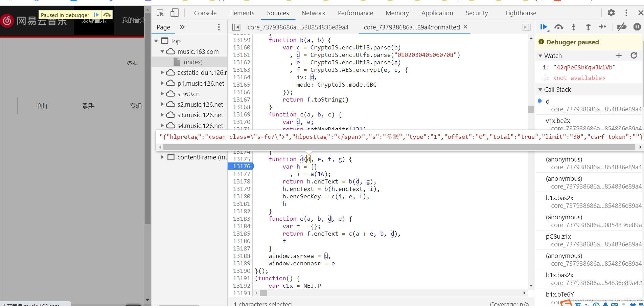Toggle pause on exceptions

pos(637,27)
